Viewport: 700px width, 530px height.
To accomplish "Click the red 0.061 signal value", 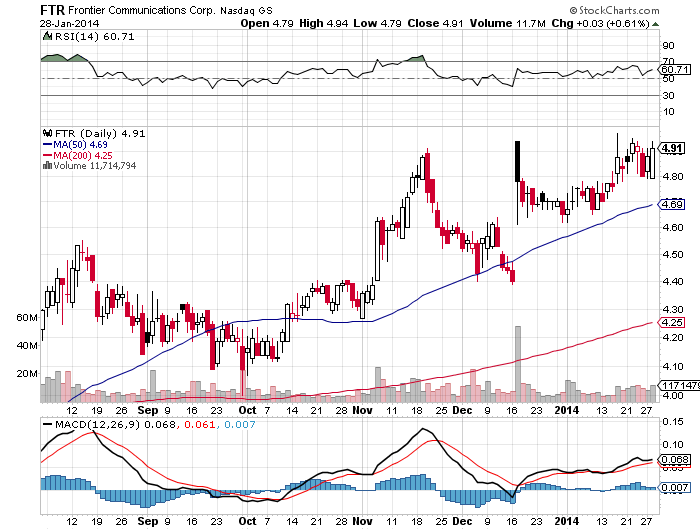I will tap(200, 425).
